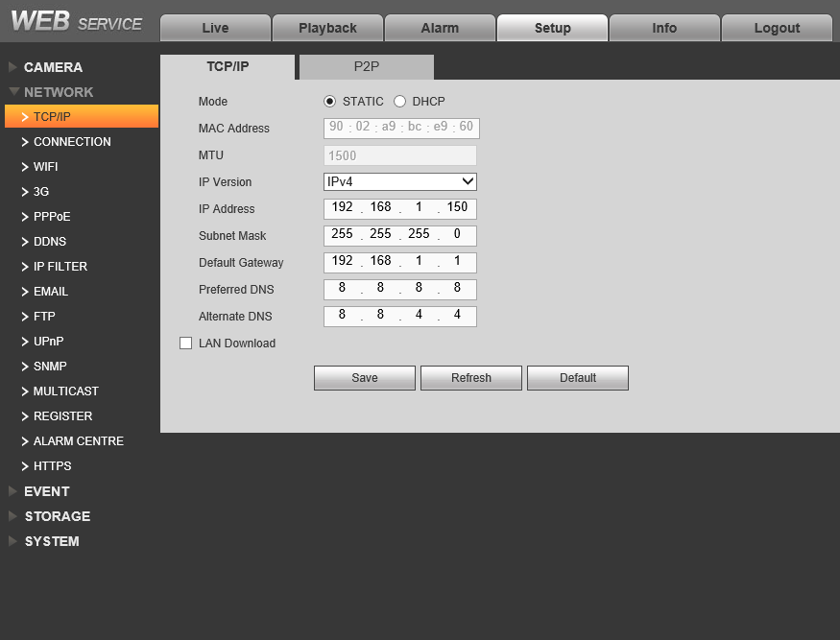Click the Preferred DNS first octet field
840x640 pixels.
pyautogui.click(x=342, y=288)
